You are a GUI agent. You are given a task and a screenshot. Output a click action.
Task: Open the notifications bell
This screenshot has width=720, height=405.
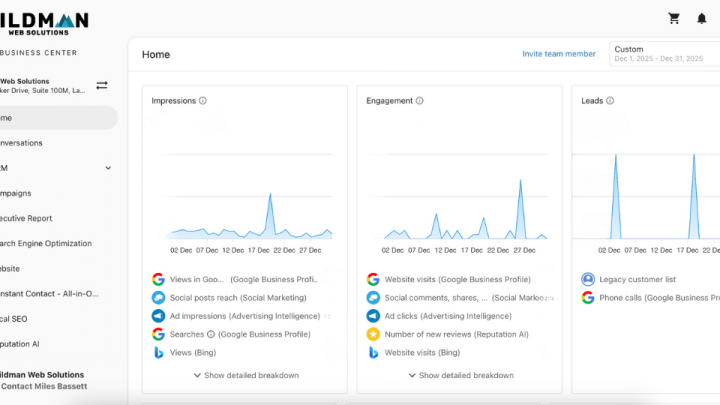click(x=702, y=18)
